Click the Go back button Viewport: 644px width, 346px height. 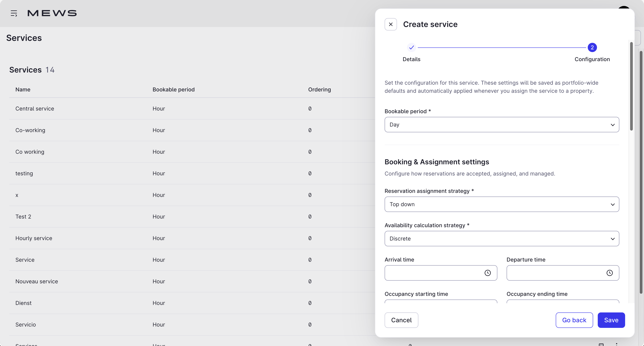click(574, 320)
